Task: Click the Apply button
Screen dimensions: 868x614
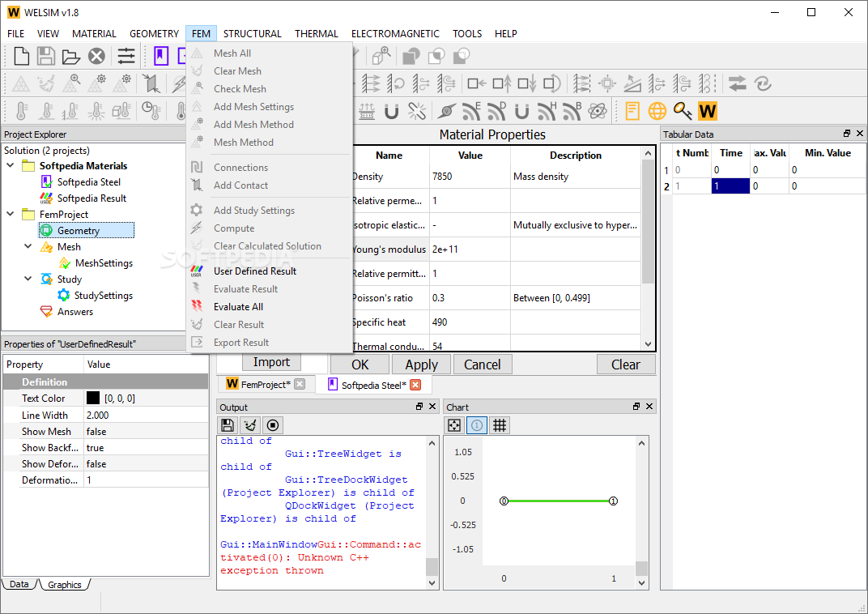Action: point(421,365)
